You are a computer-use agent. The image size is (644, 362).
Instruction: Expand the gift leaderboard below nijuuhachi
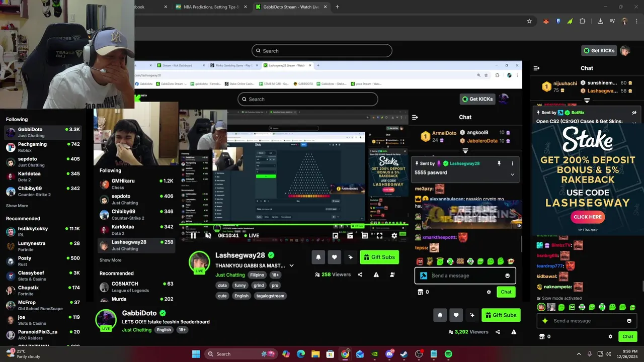click(587, 101)
